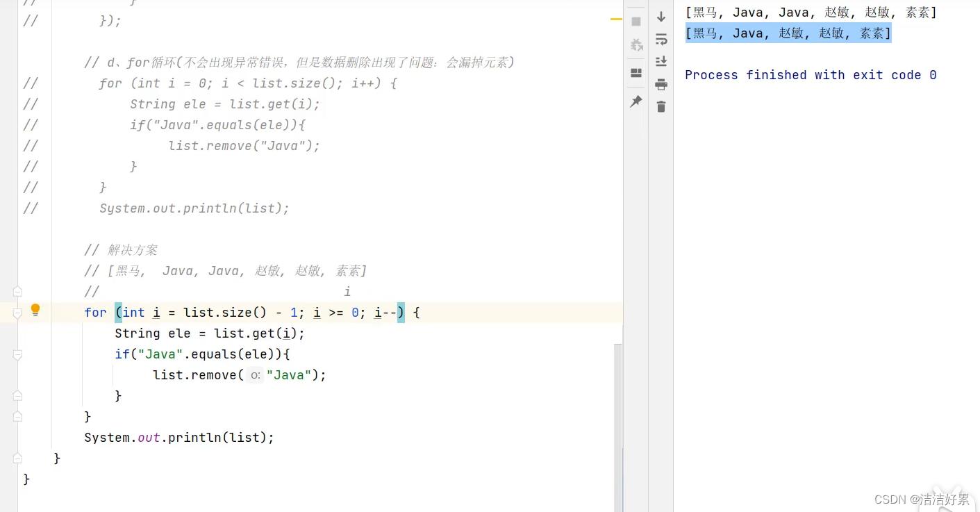The height and width of the screenshot is (512, 980).
Task: Click fold marker at the method's closing brace
Action: click(x=17, y=458)
